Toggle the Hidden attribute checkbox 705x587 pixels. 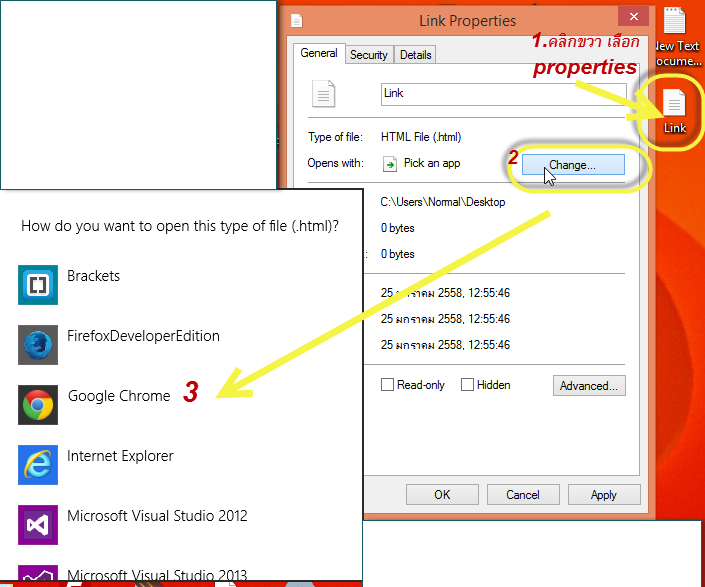tap(467, 385)
